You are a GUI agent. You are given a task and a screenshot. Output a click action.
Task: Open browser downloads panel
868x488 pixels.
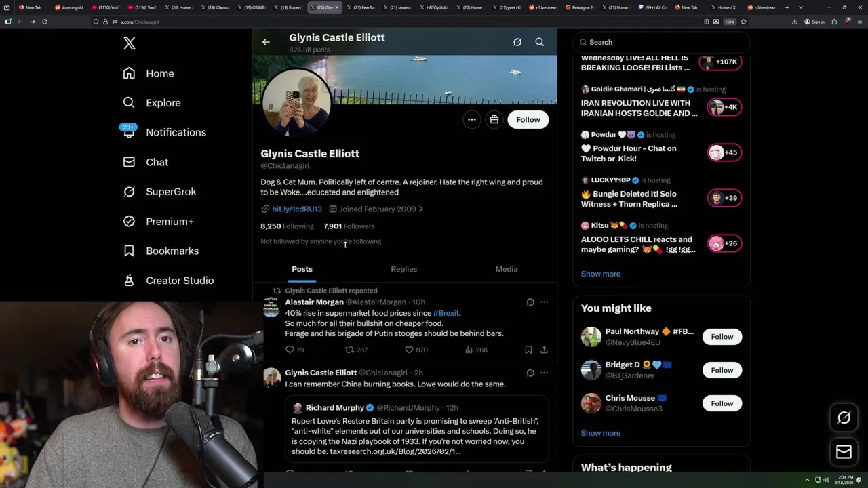[794, 22]
